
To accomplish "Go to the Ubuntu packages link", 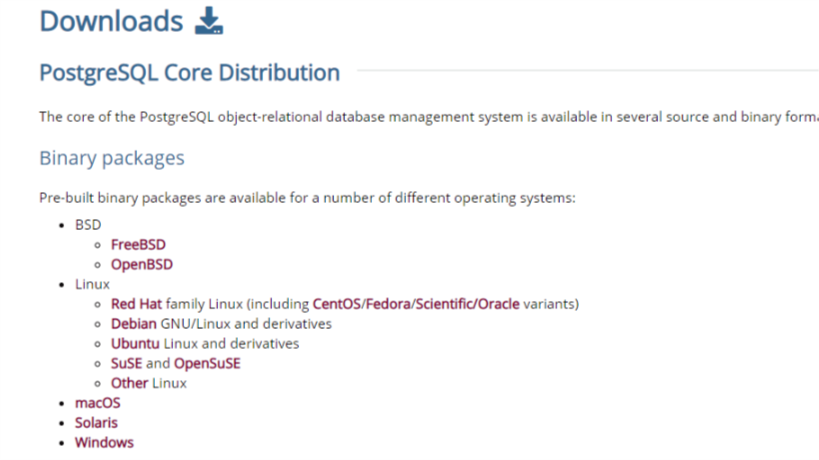I will tap(135, 344).
